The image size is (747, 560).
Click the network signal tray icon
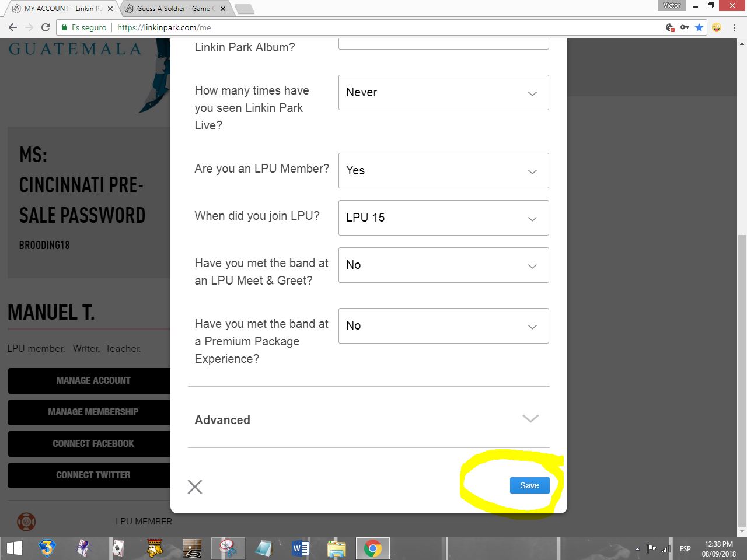(666, 549)
